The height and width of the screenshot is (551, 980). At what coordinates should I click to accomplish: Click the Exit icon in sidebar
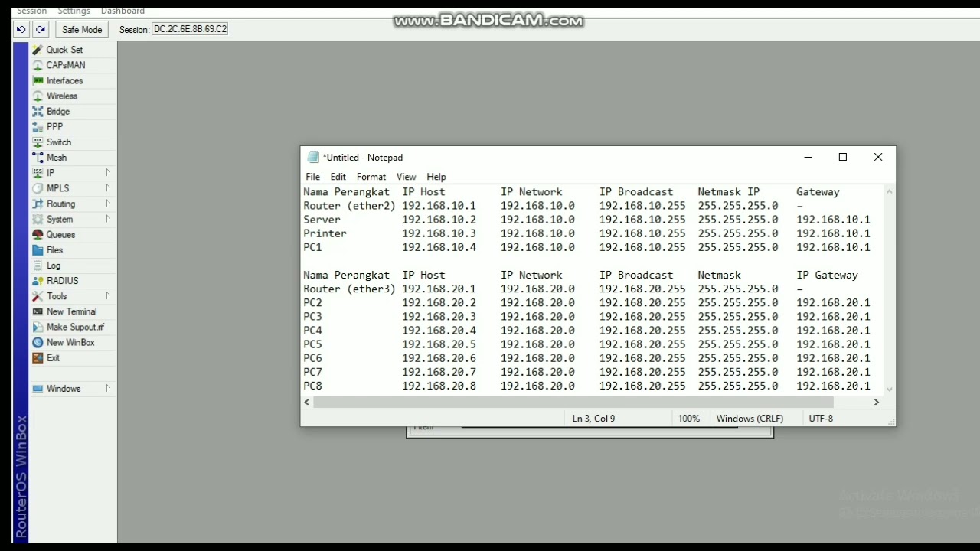(x=38, y=357)
